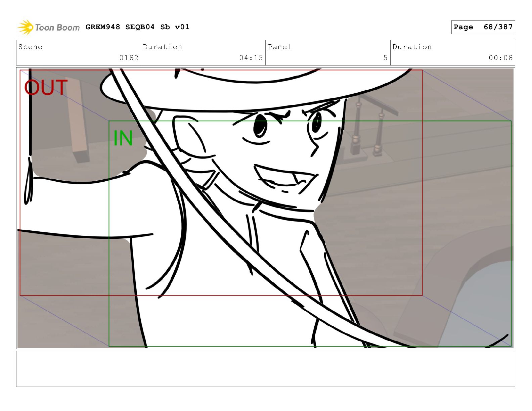Select the Scene label
Viewport: 532px width, 411px height.
31,47
